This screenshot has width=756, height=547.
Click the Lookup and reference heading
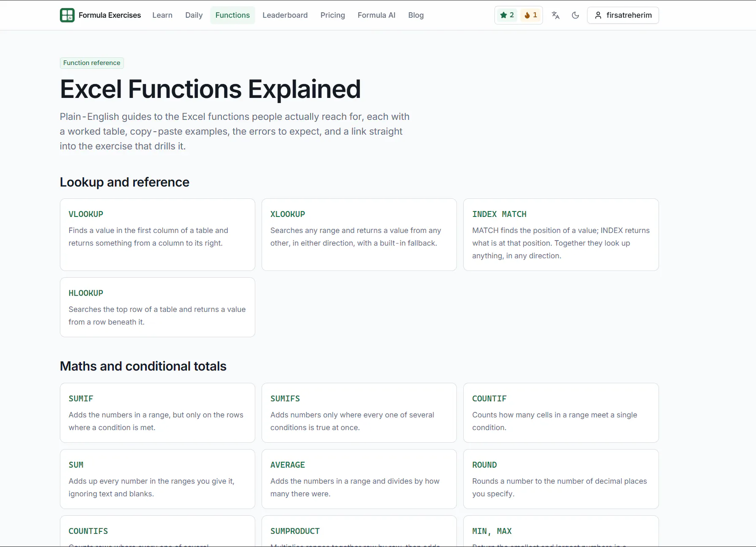click(x=124, y=182)
